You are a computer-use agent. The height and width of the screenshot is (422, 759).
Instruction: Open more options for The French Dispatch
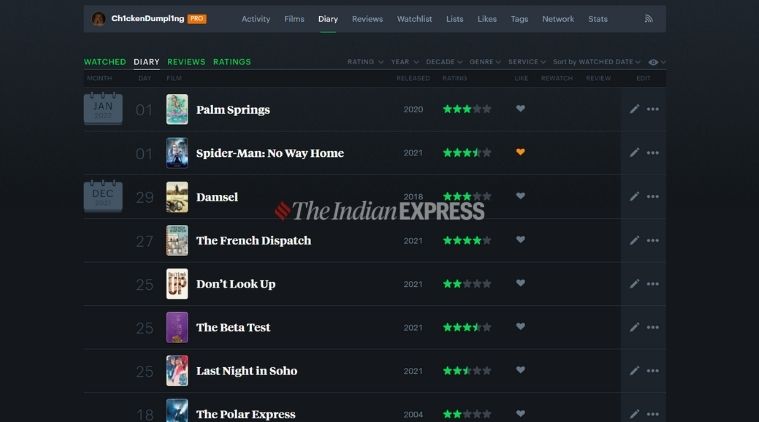point(653,241)
